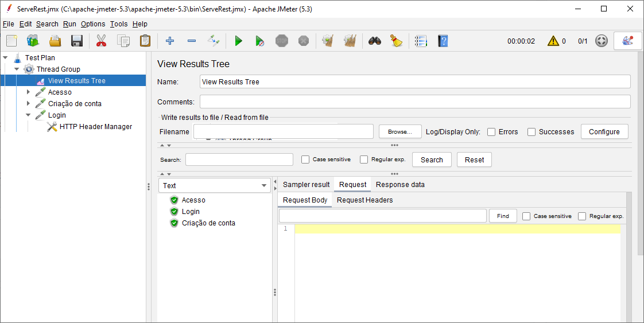Viewport: 644px width, 323px height.
Task: Open the Help book icon
Action: click(443, 41)
